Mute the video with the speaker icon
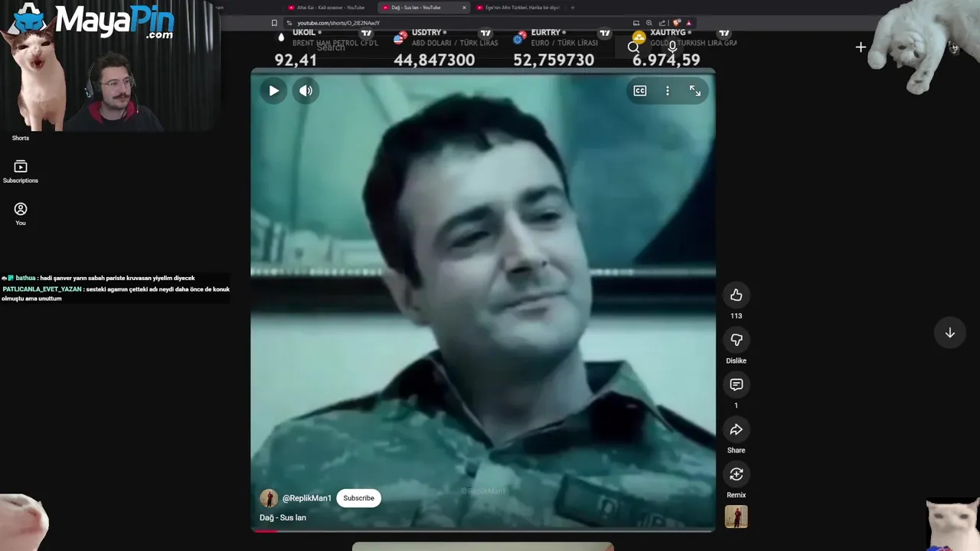This screenshot has height=551, width=980. (x=305, y=90)
